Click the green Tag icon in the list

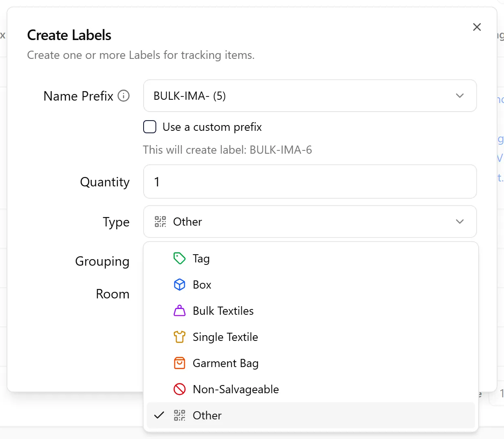point(180,258)
